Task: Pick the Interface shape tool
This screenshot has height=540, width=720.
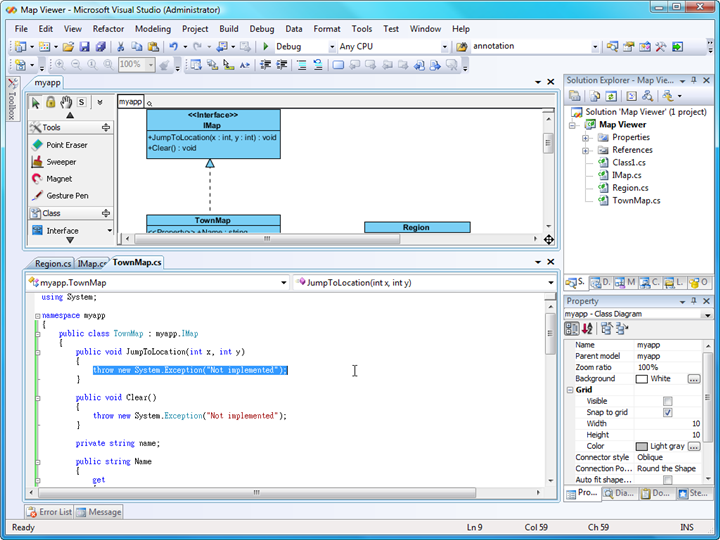Action: (55, 231)
